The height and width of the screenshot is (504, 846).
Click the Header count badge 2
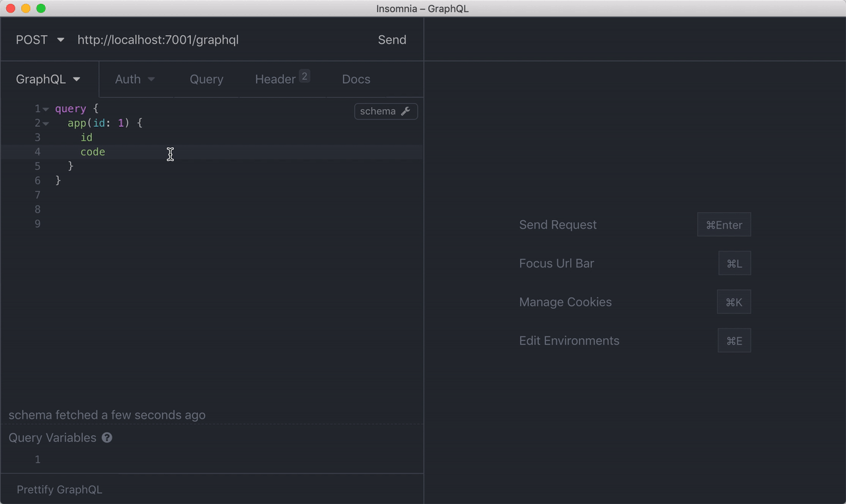(x=304, y=76)
